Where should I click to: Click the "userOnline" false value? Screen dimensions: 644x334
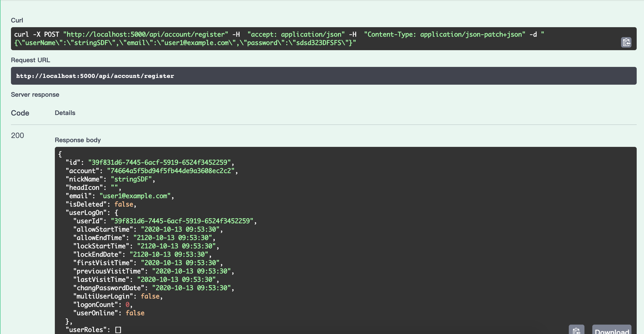pos(135,313)
